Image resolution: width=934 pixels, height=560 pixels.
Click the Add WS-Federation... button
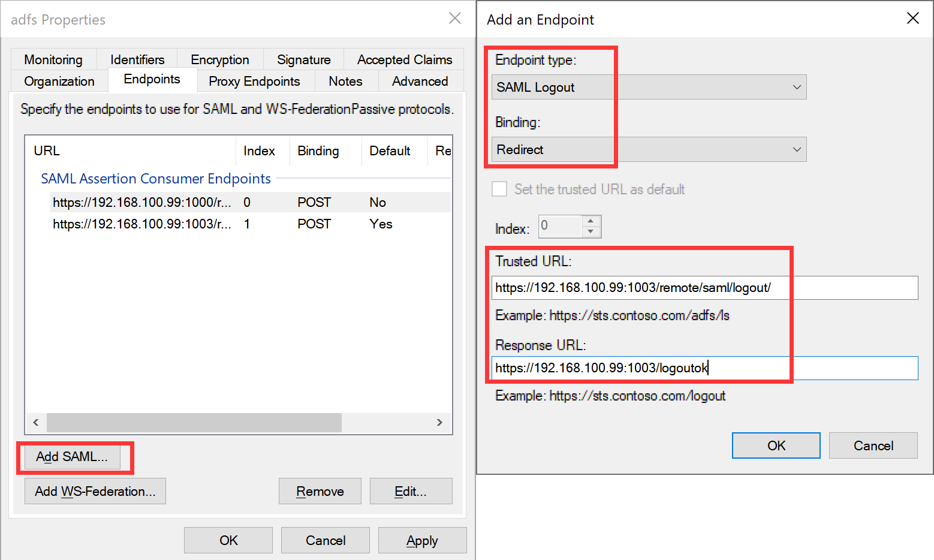point(95,492)
